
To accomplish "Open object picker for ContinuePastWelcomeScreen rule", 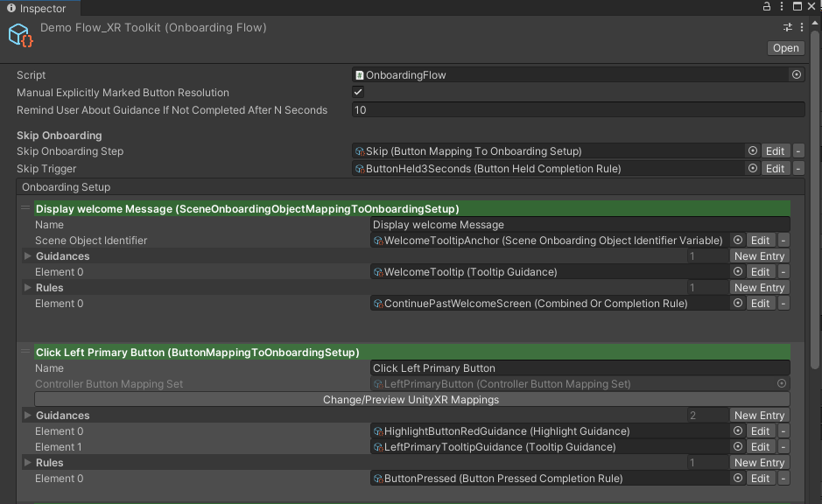I will [738, 303].
